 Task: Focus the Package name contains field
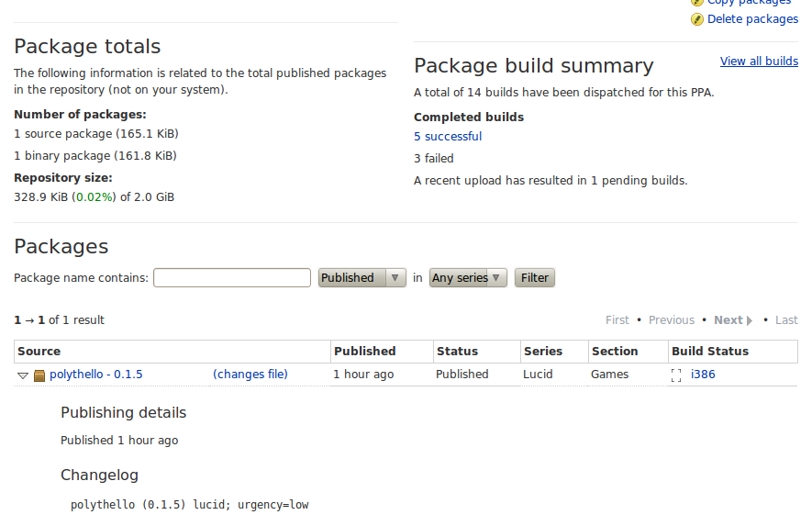click(x=232, y=278)
